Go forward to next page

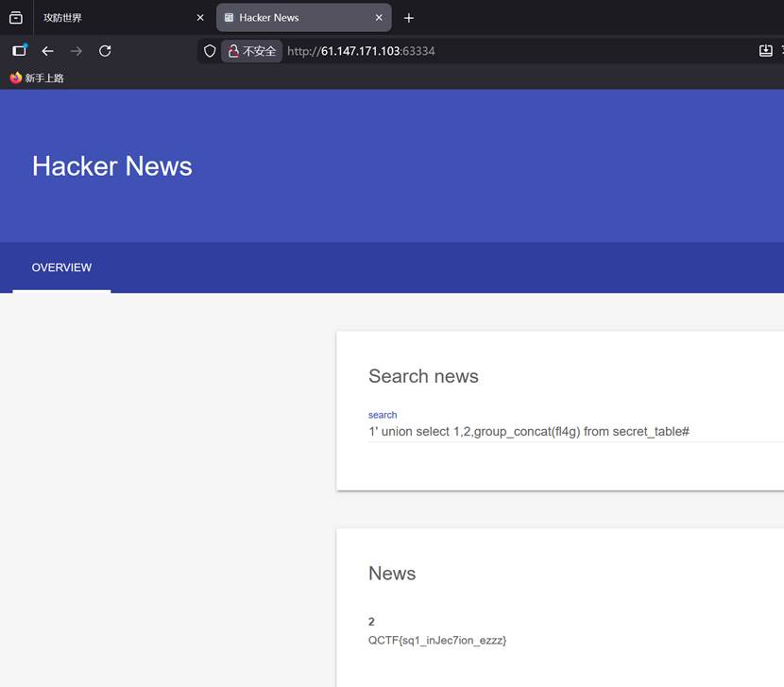76,51
